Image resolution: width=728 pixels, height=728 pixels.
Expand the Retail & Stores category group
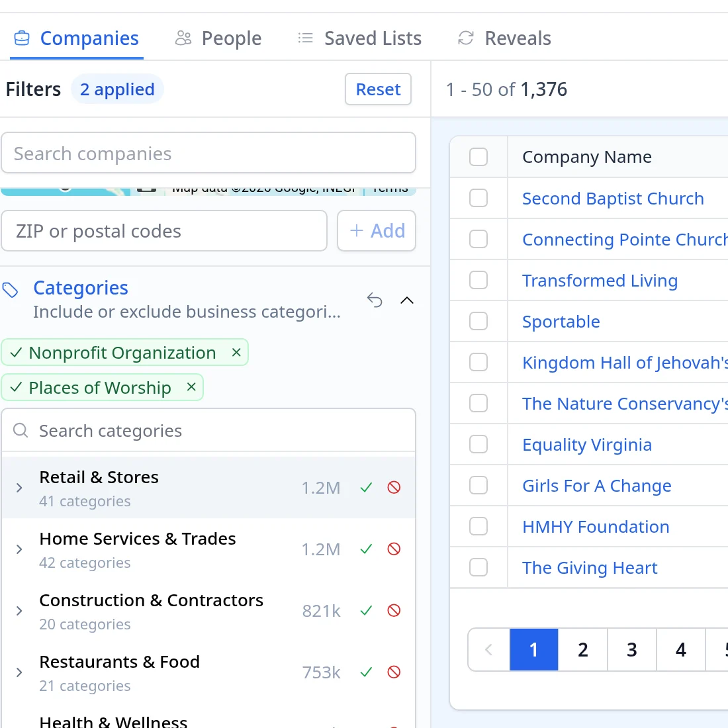click(x=19, y=488)
